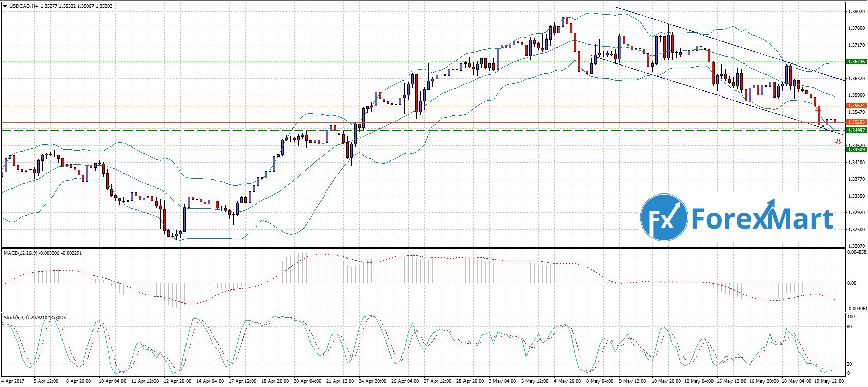Click the 5 Apr 12:00 time label
868x387 pixels.
46,381
